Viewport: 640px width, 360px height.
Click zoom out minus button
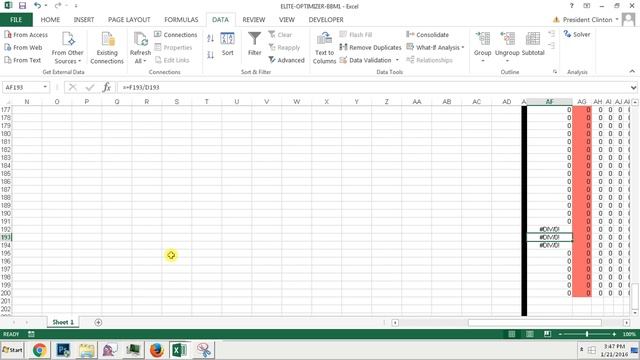560,334
